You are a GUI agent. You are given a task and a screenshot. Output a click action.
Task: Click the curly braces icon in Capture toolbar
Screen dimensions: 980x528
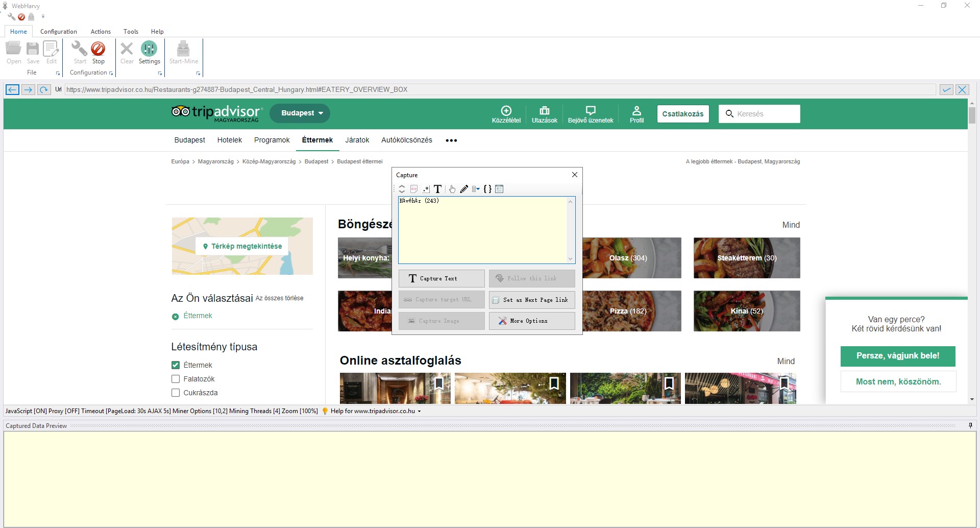[x=487, y=189]
